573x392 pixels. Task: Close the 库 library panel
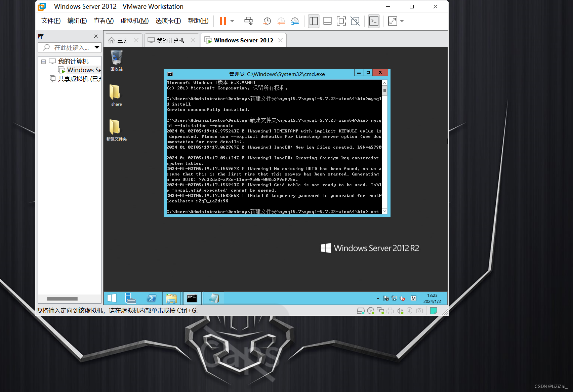pyautogui.click(x=96, y=36)
